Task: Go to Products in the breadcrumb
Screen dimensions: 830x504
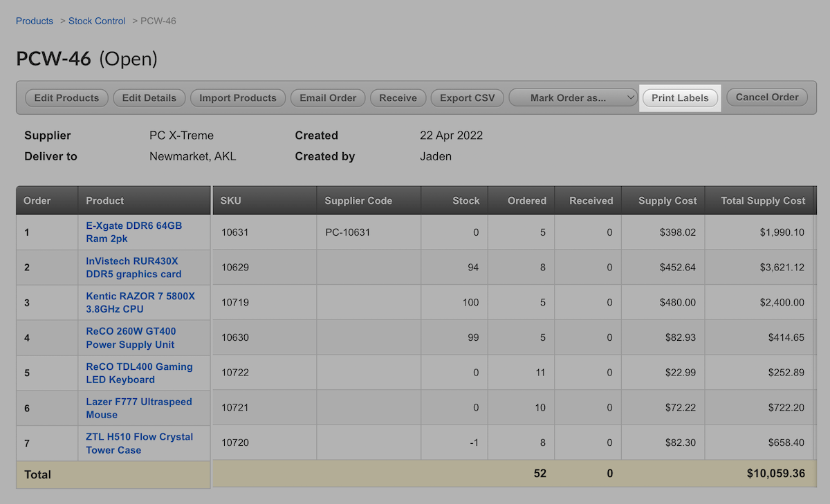Action: 35,21
